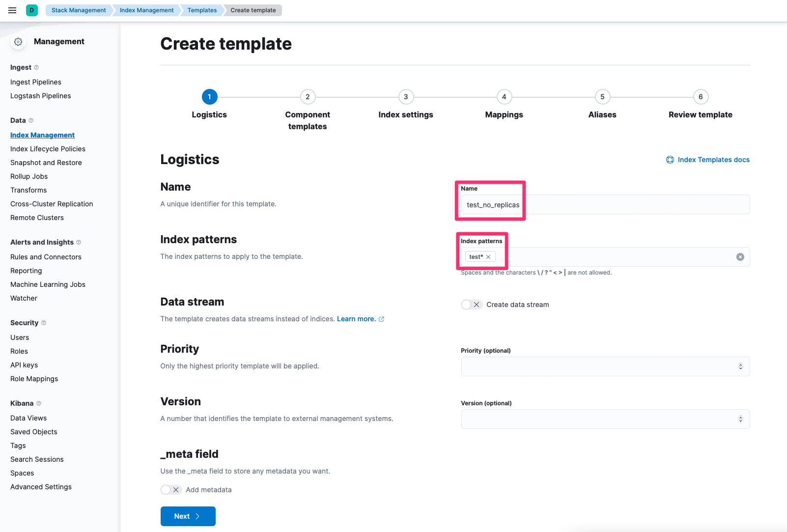The image size is (787, 532).
Task: Click the Security section info icon
Action: [x=44, y=323]
